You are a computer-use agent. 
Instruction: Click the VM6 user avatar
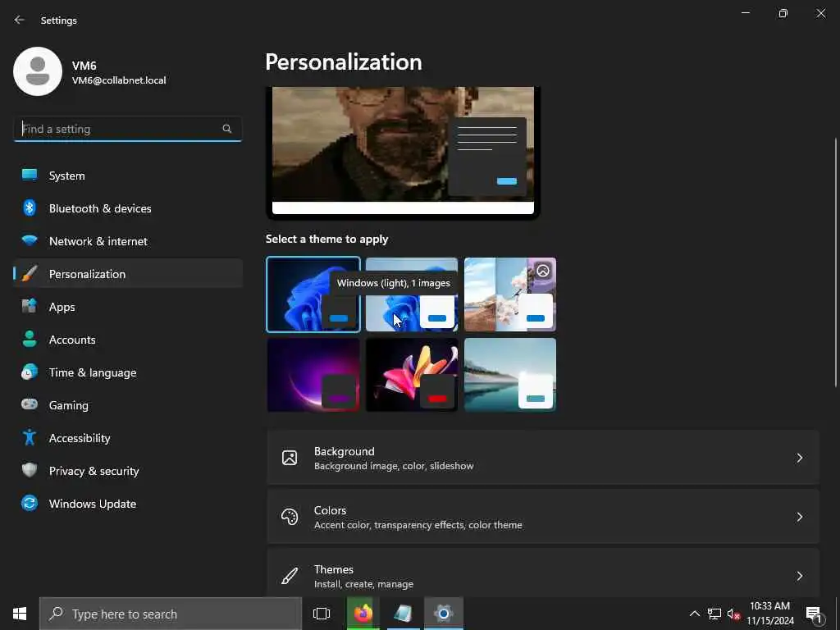click(38, 71)
